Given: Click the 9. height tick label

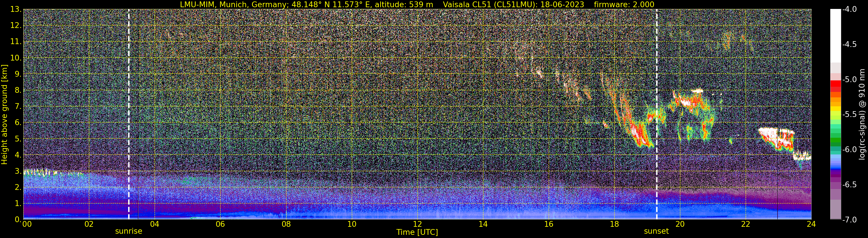Looking at the screenshot, I should 18,74.
